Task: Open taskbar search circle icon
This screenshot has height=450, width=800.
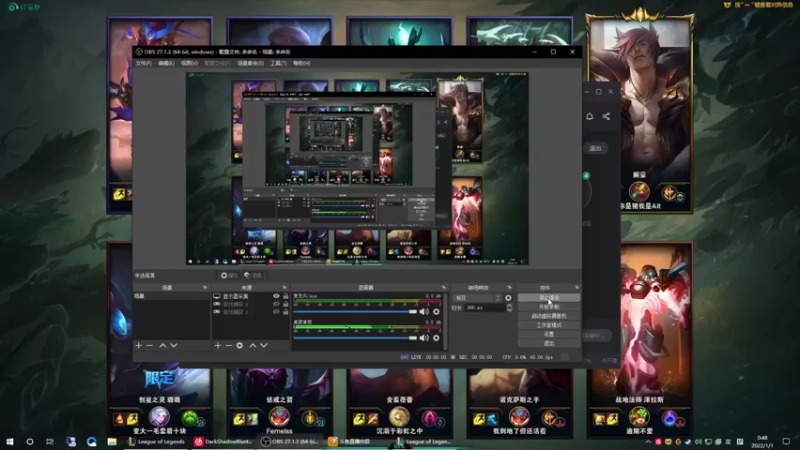Action: pos(30,441)
